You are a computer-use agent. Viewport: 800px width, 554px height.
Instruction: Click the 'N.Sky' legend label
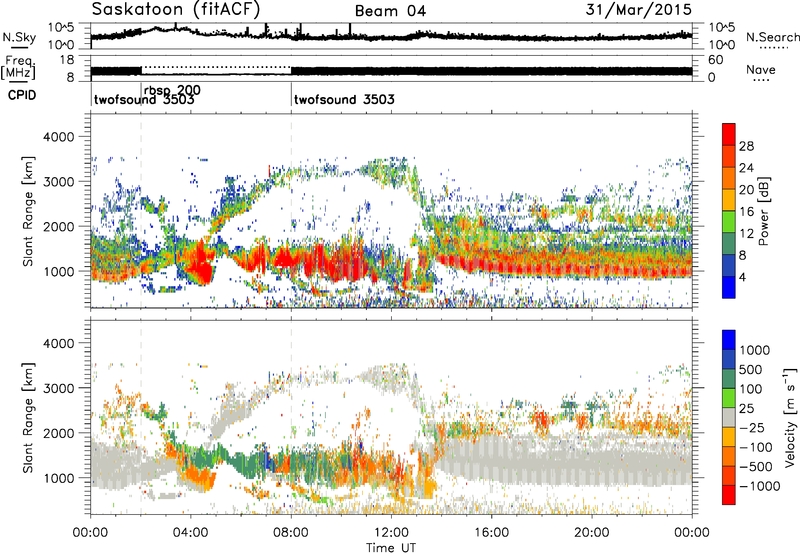(19, 37)
